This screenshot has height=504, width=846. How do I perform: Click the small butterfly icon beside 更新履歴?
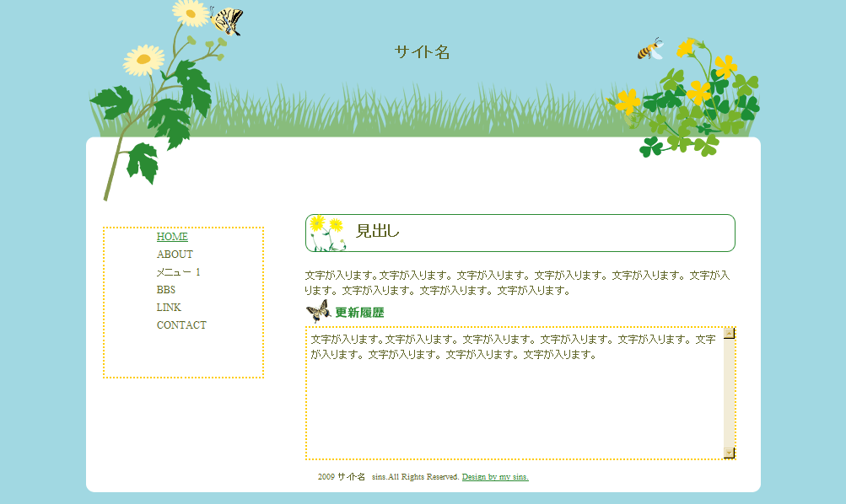(318, 312)
